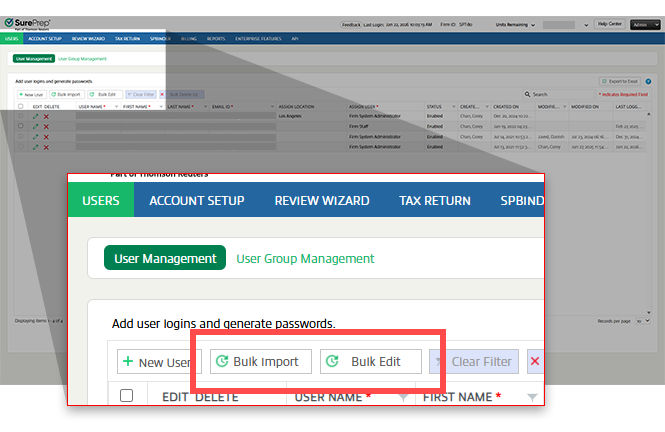The height and width of the screenshot is (432, 665).
Task: Open the EMAIL ID column filter in the background grid
Action: (x=272, y=107)
